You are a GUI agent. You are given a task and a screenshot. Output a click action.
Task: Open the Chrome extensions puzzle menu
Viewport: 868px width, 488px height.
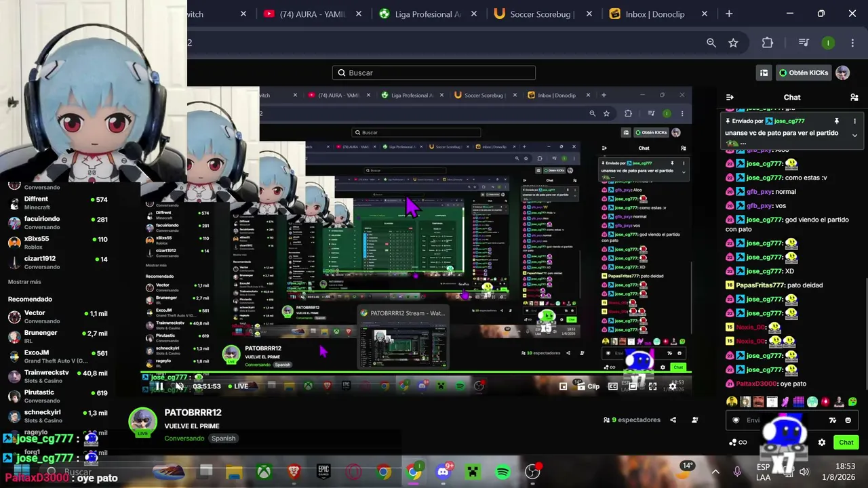[768, 43]
